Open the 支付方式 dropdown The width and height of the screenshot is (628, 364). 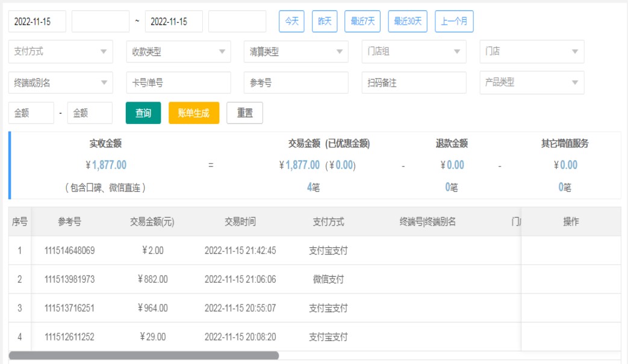[60, 52]
